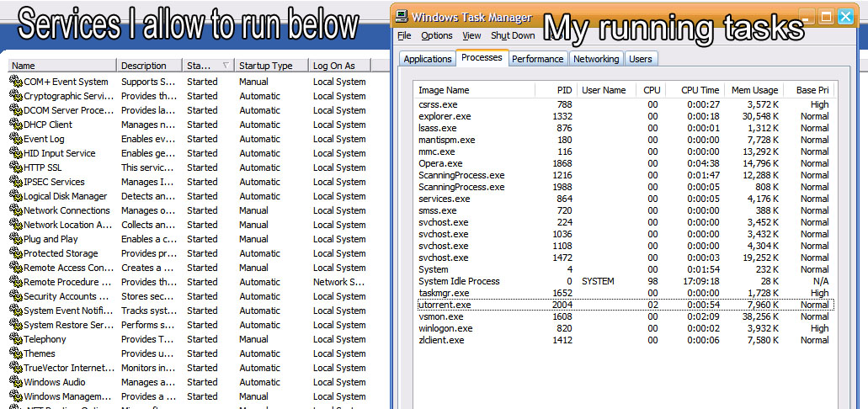868x409 pixels.
Task: Open the Shut Down menu
Action: [513, 35]
